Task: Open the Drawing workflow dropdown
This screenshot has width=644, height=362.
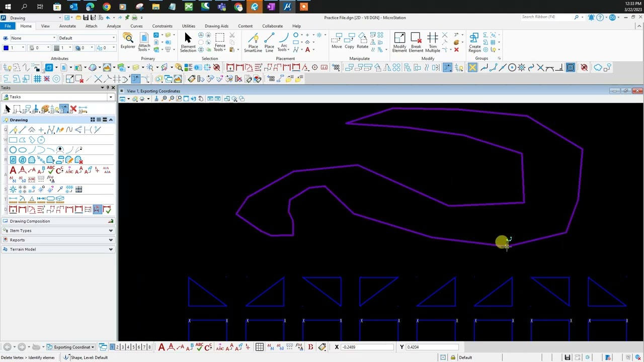Action: pos(37,18)
